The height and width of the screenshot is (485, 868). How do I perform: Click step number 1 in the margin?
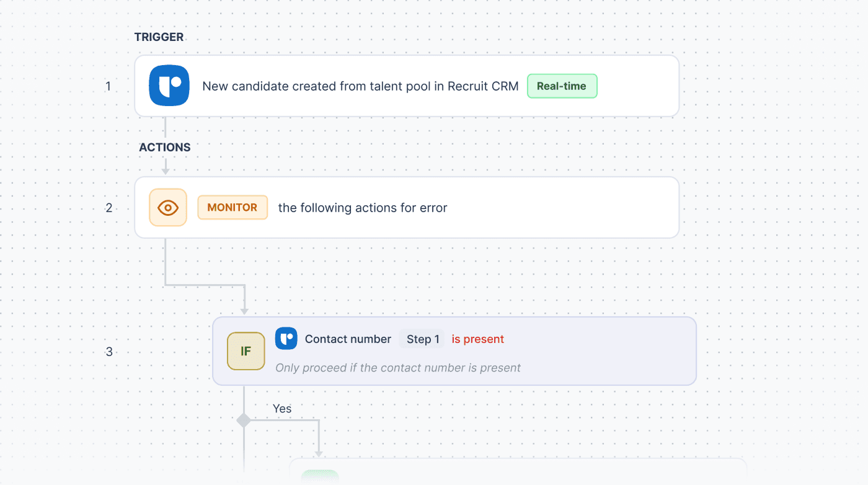pos(108,86)
